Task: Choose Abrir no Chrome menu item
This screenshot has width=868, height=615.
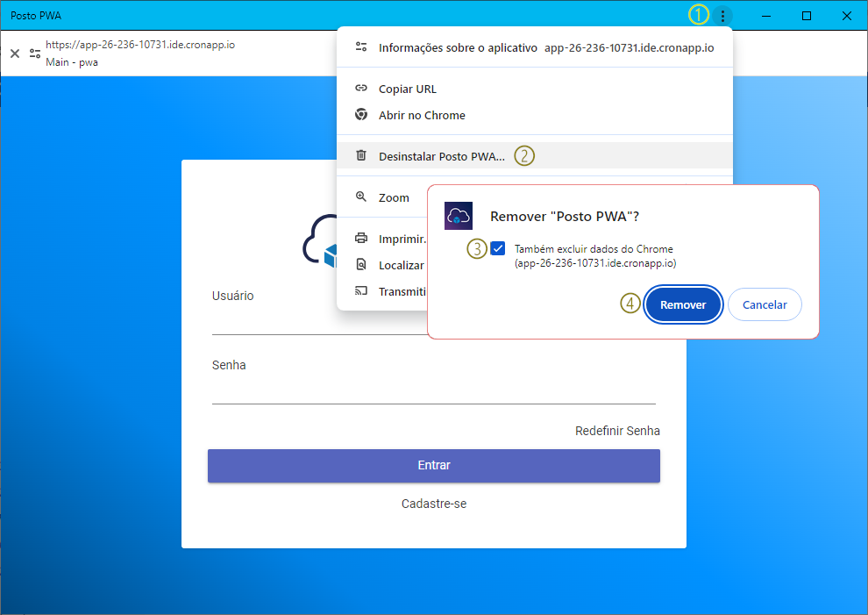Action: click(535, 115)
